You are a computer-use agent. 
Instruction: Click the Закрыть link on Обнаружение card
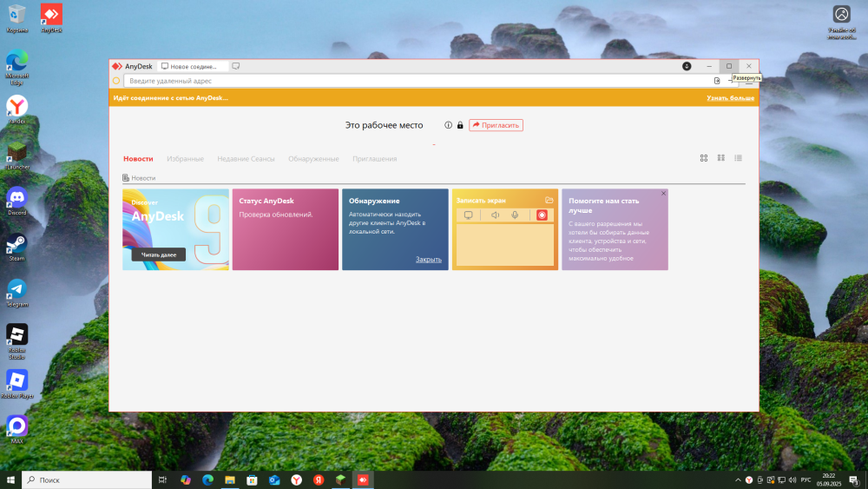(429, 259)
